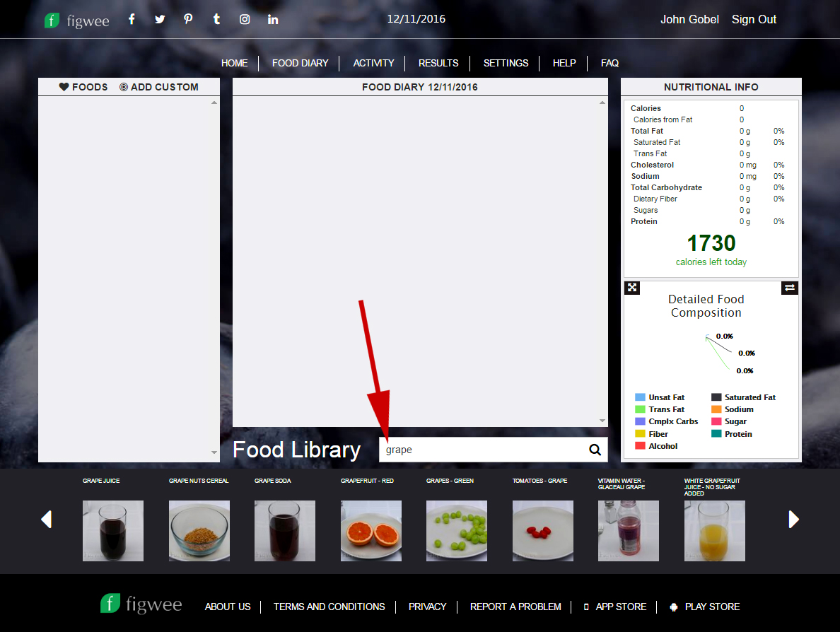Click the search magnifier icon
The width and height of the screenshot is (840, 632).
[x=595, y=450]
